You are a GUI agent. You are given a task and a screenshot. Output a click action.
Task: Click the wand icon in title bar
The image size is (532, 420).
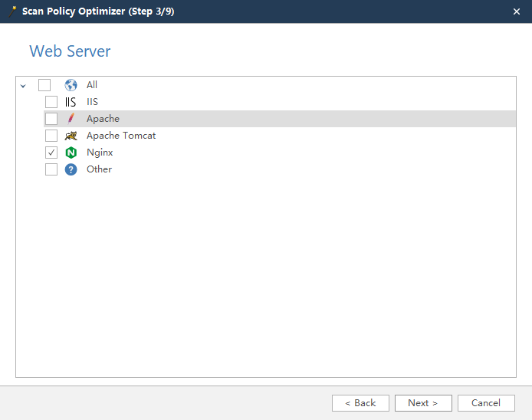click(13, 11)
